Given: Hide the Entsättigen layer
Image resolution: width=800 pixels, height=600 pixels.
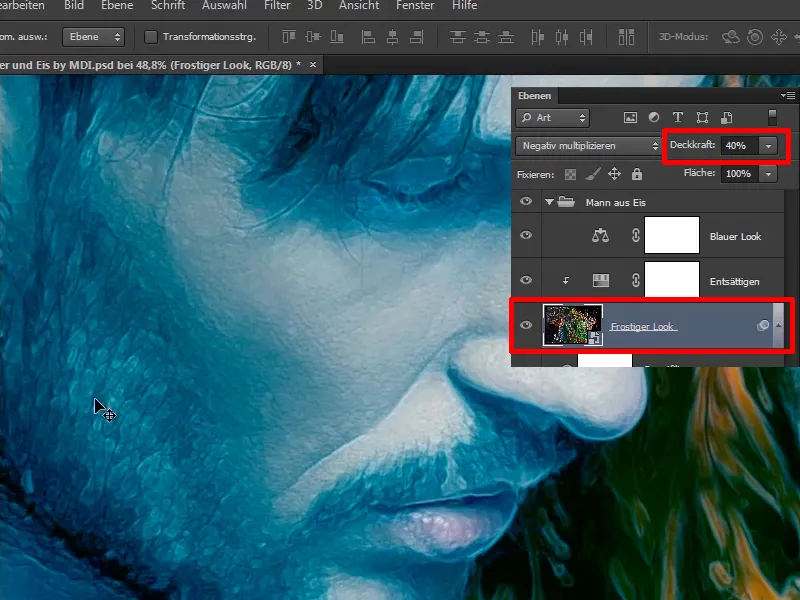Looking at the screenshot, I should (526, 280).
